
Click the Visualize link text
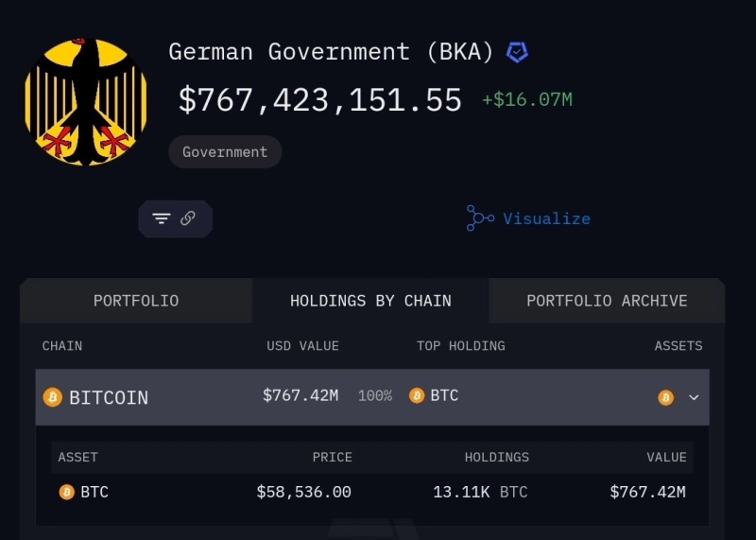point(546,218)
